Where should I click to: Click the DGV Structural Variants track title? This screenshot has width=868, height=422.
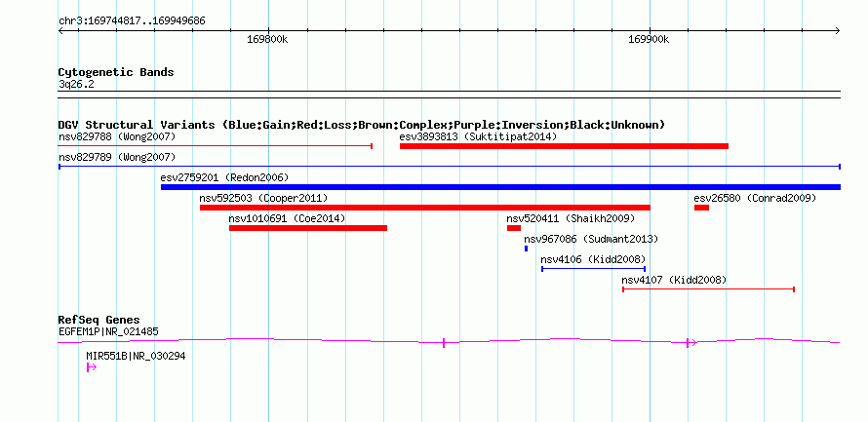click(362, 125)
